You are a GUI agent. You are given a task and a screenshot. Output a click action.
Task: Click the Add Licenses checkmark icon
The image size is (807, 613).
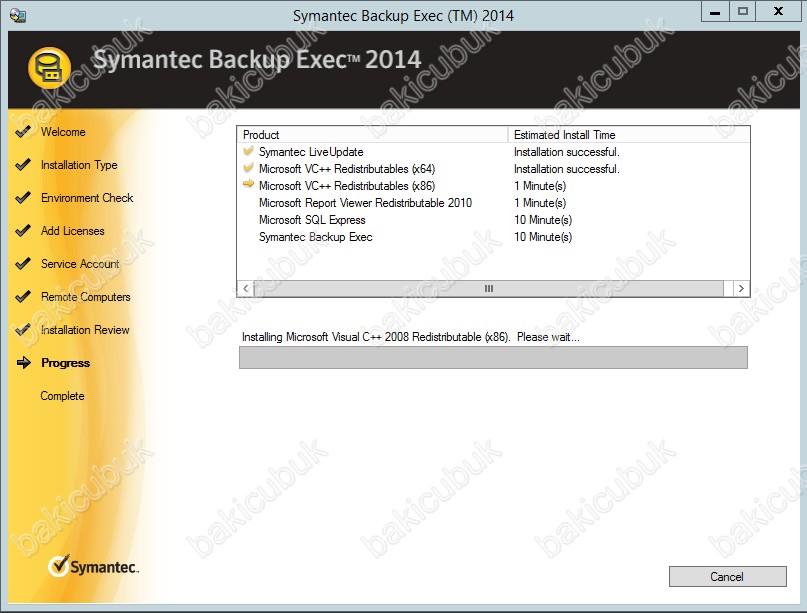tap(23, 231)
